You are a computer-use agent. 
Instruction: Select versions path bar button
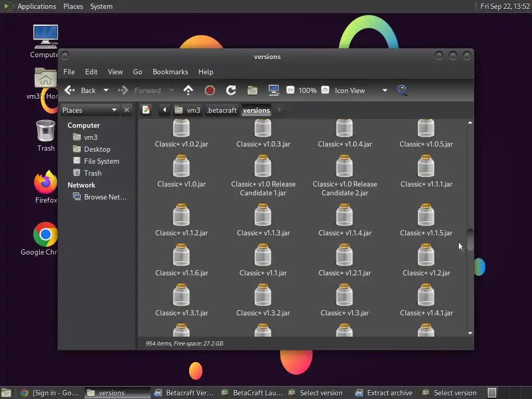pos(257,110)
